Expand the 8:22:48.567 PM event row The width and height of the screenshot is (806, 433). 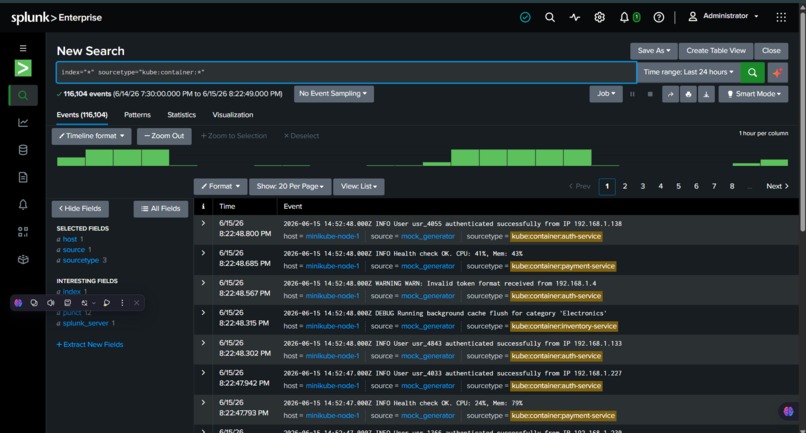203,283
